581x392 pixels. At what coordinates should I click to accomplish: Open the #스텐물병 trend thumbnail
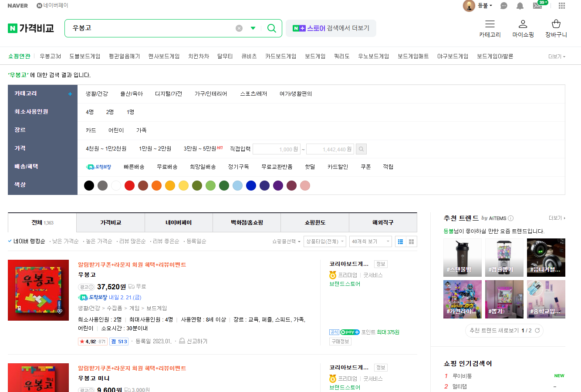(x=463, y=258)
